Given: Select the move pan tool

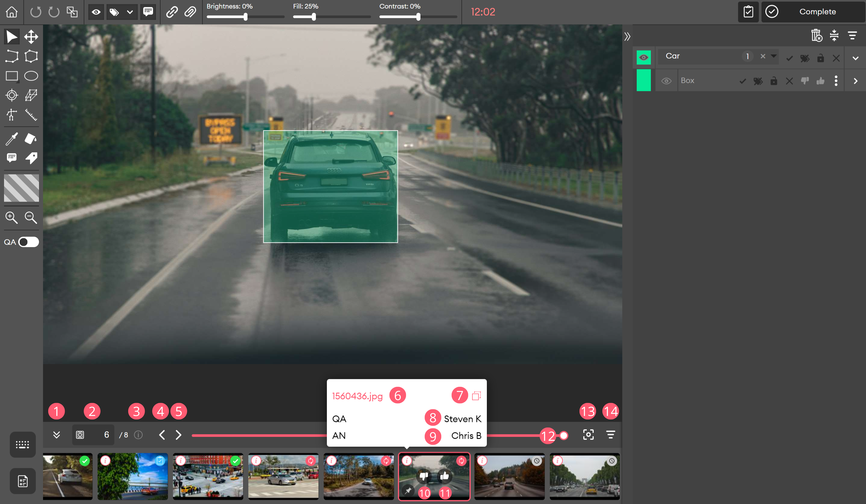Looking at the screenshot, I should (x=31, y=37).
